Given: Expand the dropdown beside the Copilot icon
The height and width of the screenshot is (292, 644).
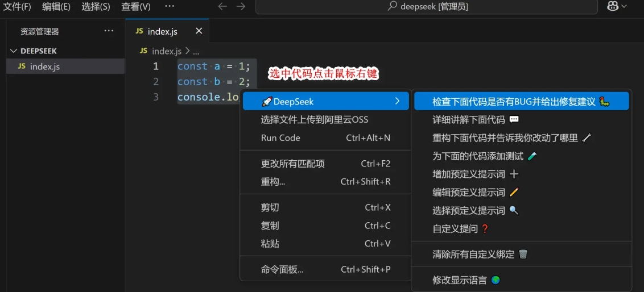Looking at the screenshot, I should tap(625, 7).
